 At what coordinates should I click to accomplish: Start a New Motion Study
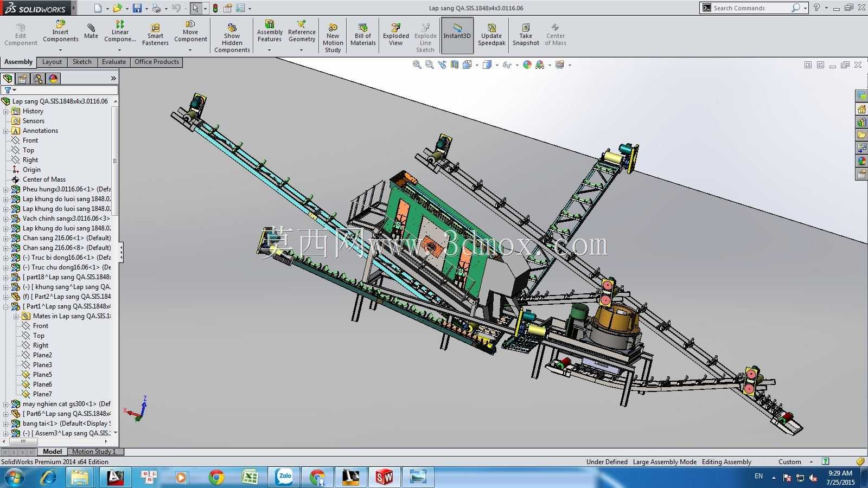click(333, 38)
